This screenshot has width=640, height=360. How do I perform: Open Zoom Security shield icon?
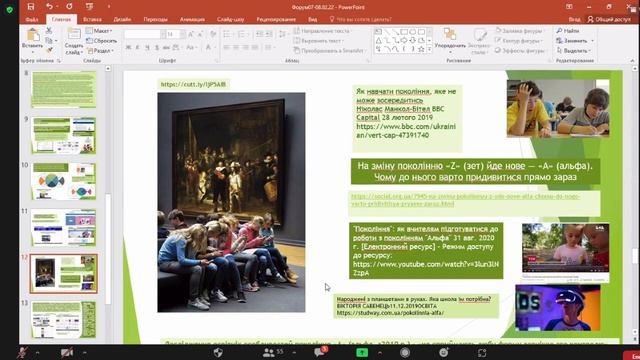coord(218,352)
